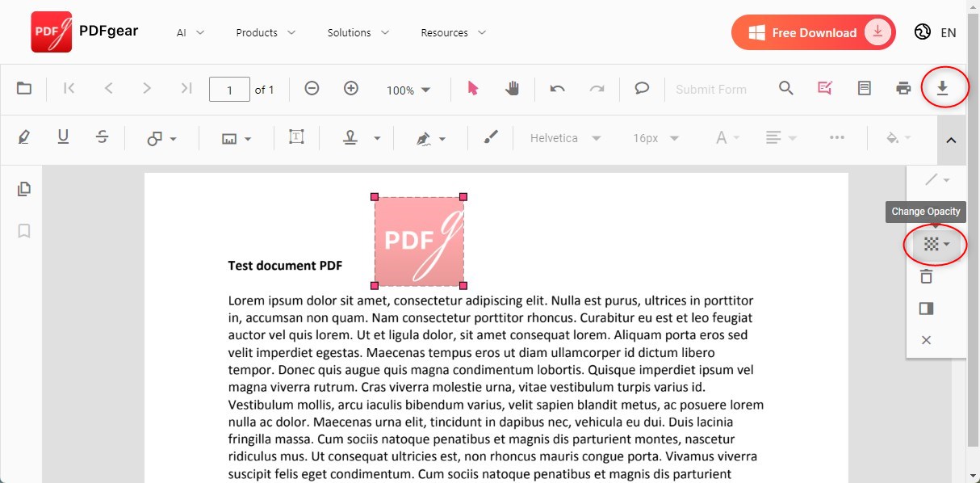Expand the Change Opacity dropdown
Screen dimensions: 980x483
click(x=934, y=244)
